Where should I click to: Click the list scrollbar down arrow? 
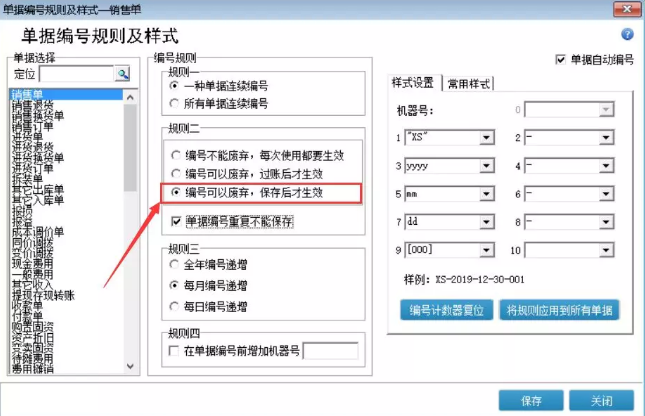point(130,366)
